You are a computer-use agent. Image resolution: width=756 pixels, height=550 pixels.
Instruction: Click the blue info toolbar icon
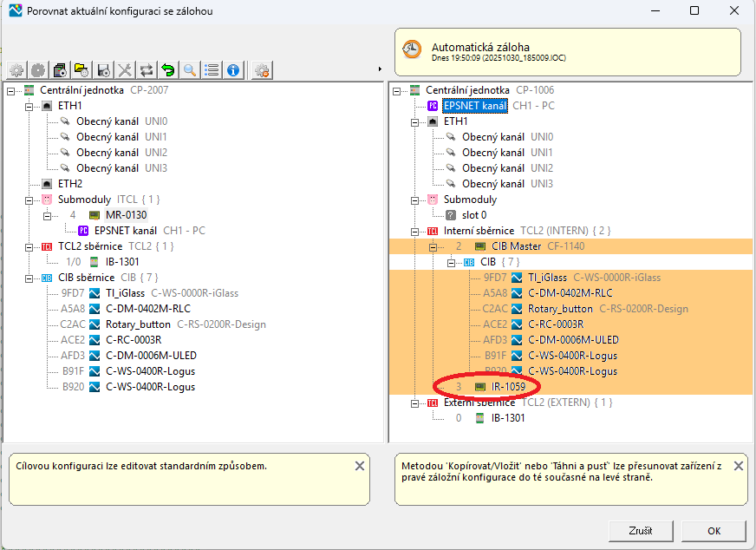coord(233,70)
